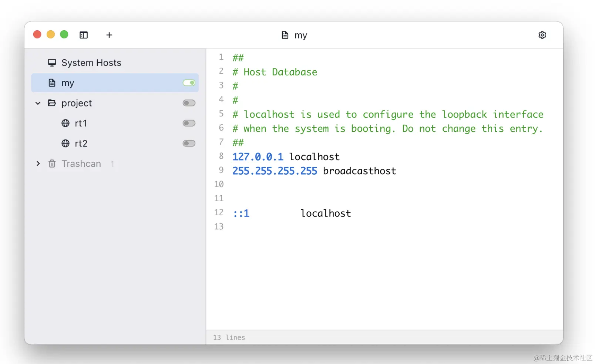Click 'localhost' after 127.0.0.1
The width and height of the screenshot is (595, 364).
[315, 157]
